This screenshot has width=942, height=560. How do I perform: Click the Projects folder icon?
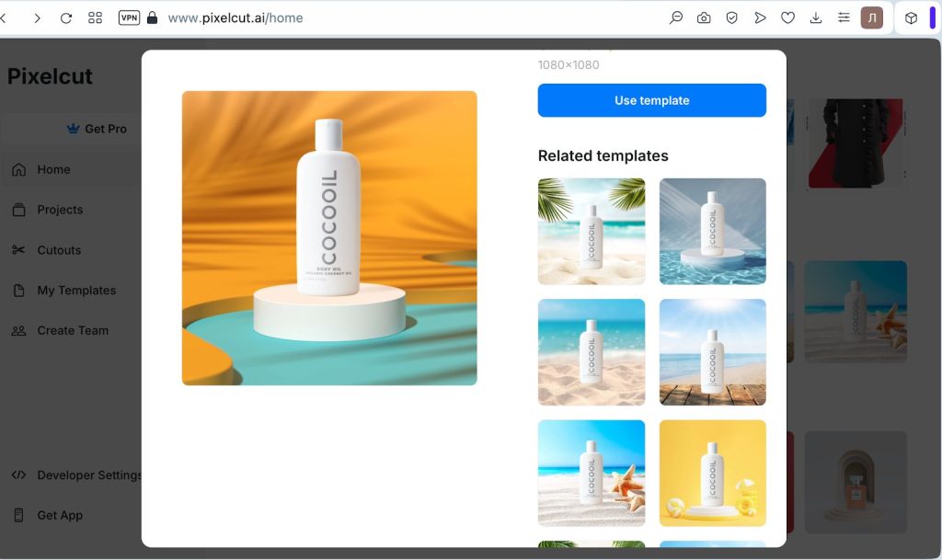[x=18, y=210]
